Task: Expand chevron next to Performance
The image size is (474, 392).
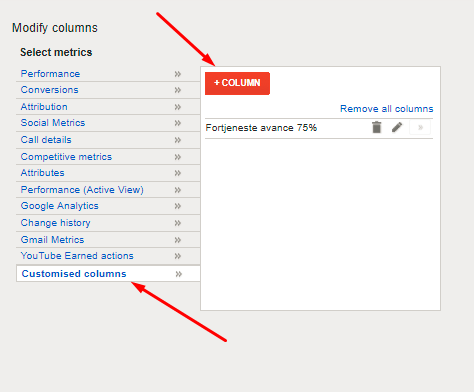Action: click(178, 74)
